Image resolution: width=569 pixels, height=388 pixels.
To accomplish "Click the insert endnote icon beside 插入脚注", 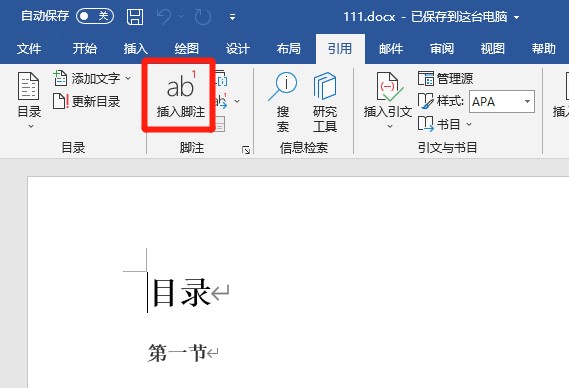I will 221,78.
